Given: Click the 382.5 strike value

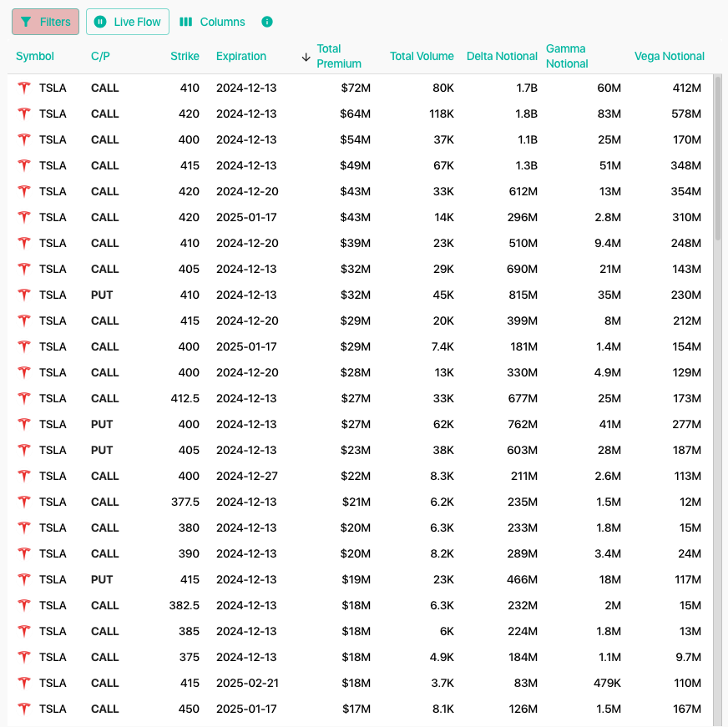Looking at the screenshot, I should pyautogui.click(x=185, y=605).
